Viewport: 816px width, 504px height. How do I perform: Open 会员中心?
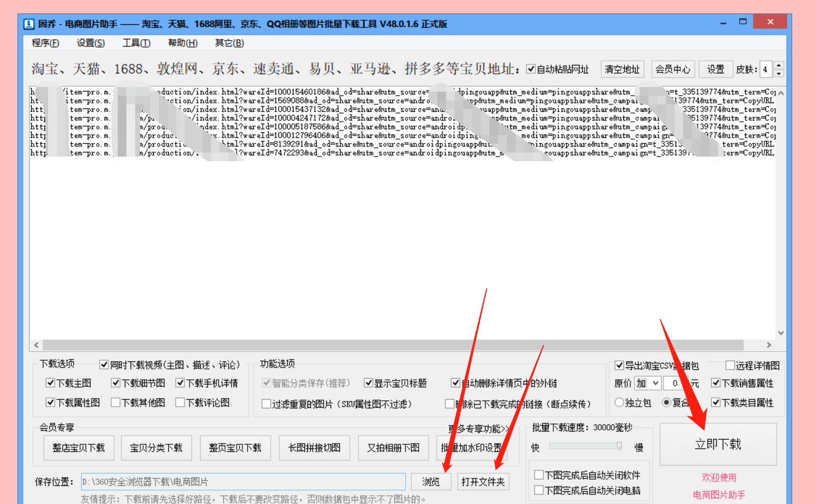(673, 69)
